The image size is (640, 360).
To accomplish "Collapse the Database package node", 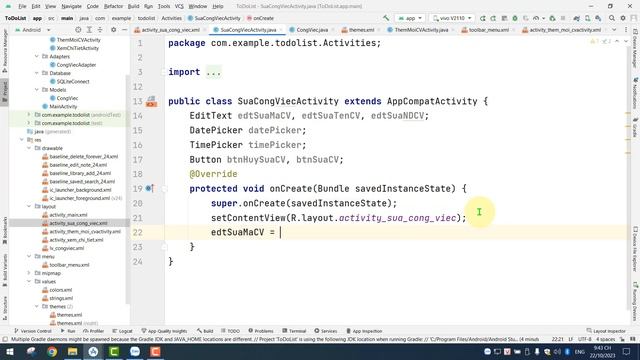I will tap(37, 73).
